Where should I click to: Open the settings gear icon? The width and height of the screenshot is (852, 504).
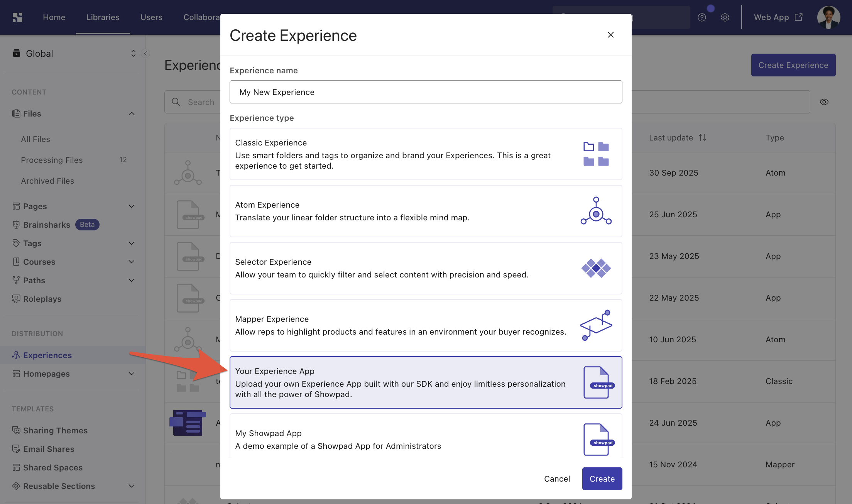tap(725, 17)
